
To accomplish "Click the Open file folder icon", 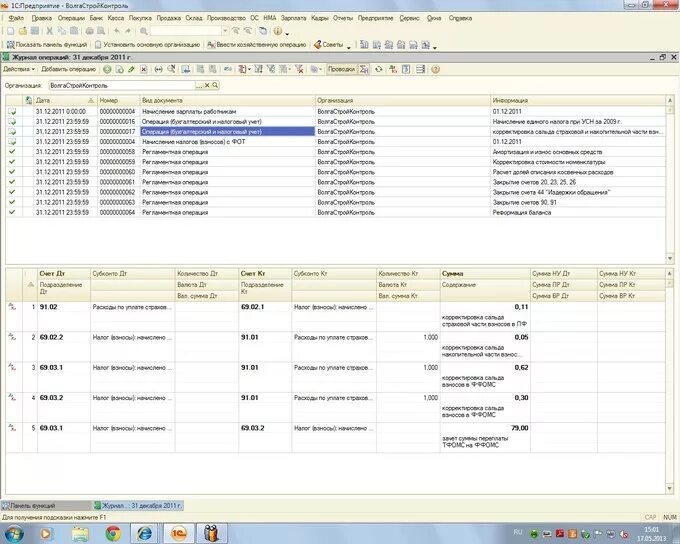I will (x=23, y=31).
